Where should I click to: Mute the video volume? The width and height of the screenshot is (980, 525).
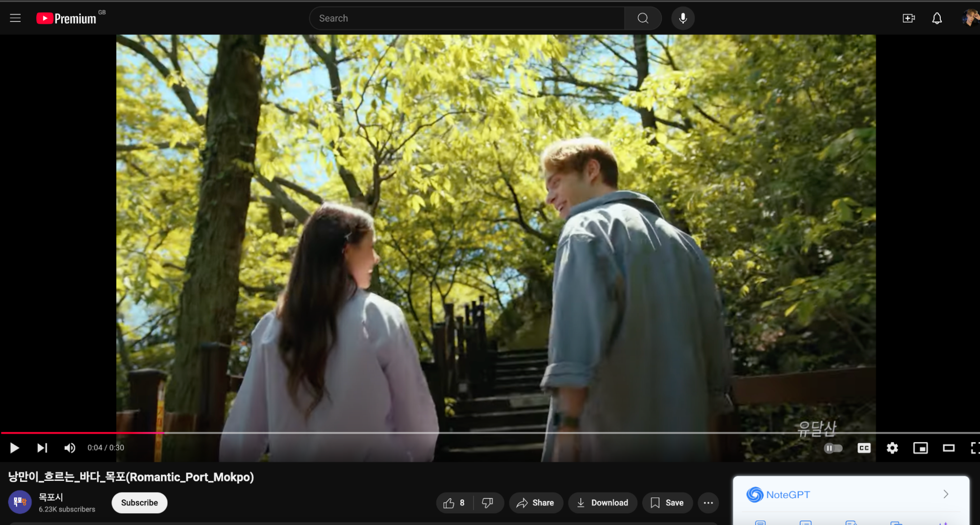point(70,448)
